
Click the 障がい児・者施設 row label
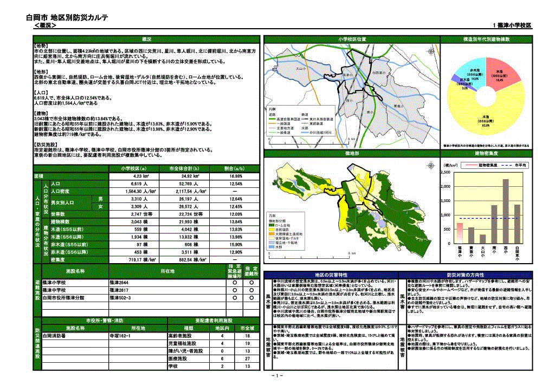[185, 351]
